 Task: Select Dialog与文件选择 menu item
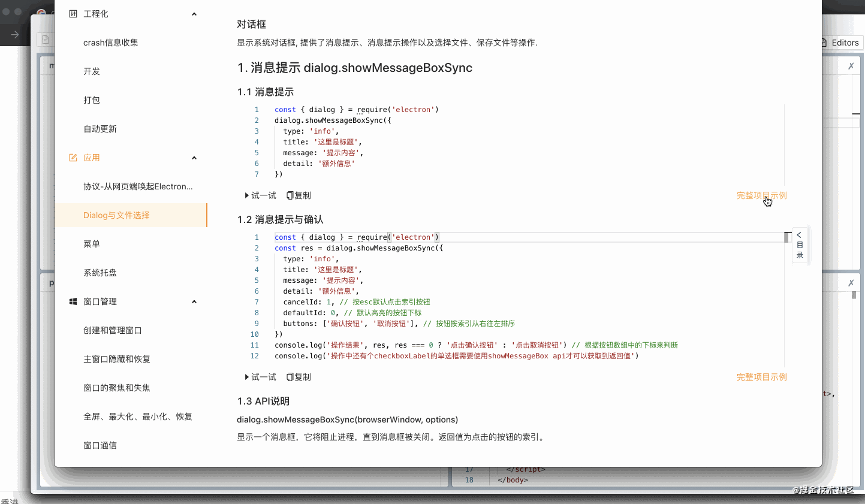pos(131,215)
